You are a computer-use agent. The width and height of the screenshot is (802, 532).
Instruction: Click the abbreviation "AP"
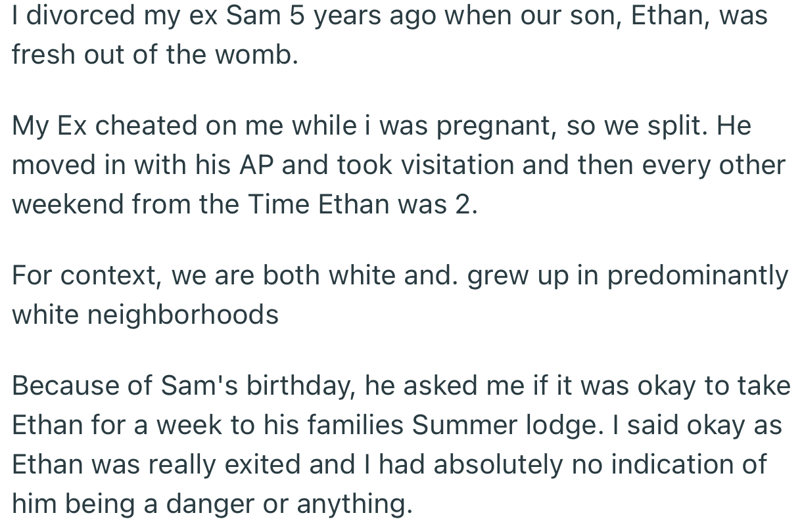(x=257, y=165)
